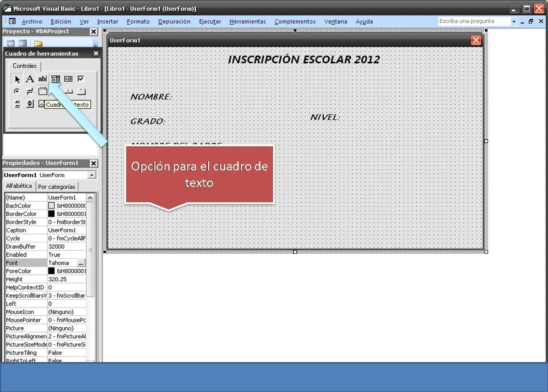Open the Ayuda menu
Viewport: 548px width, 392px height.
pos(364,22)
